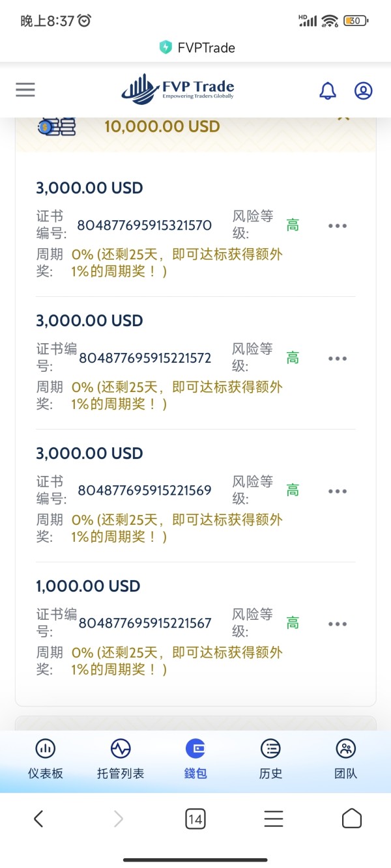Open options for certificate ending 221569
This screenshot has height=868, width=391.
[x=338, y=492]
